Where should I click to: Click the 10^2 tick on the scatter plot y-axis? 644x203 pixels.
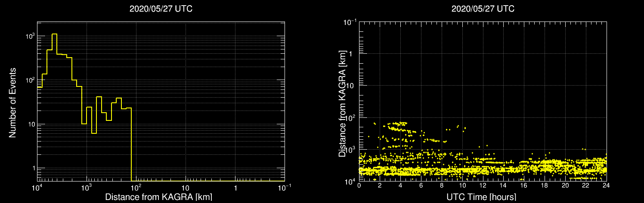click(x=351, y=117)
